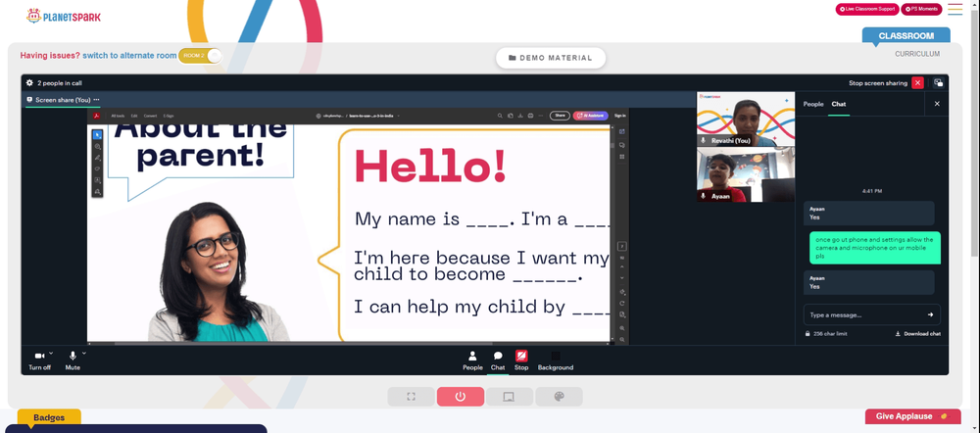Click the comments icon in Acrobat right rail
The width and height of the screenshot is (980, 433).
pyautogui.click(x=622, y=145)
